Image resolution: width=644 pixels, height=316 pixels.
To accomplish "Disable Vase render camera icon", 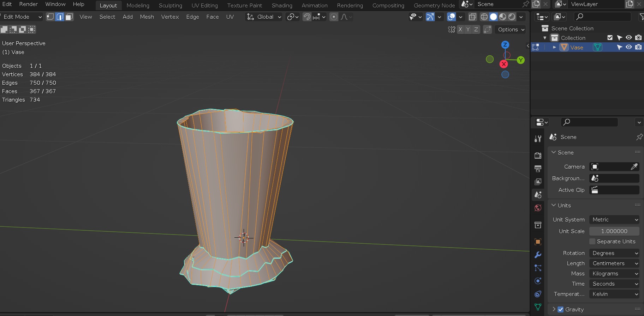I will click(x=638, y=47).
